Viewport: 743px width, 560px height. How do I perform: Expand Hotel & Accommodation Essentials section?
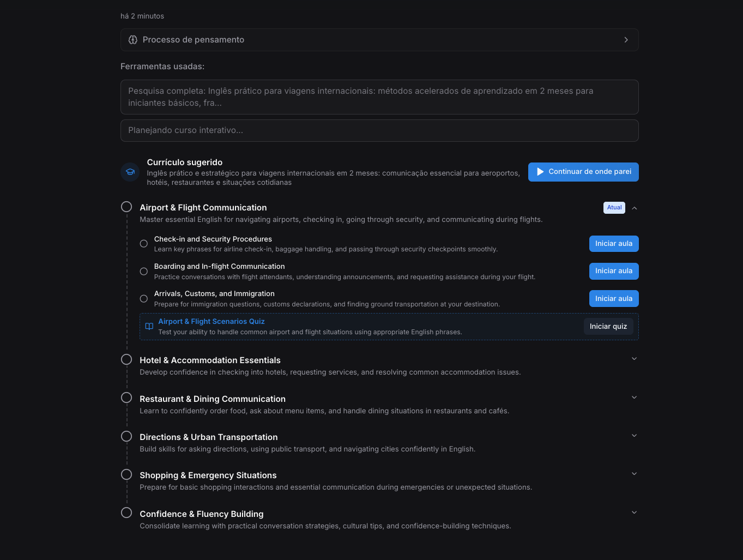[634, 358]
